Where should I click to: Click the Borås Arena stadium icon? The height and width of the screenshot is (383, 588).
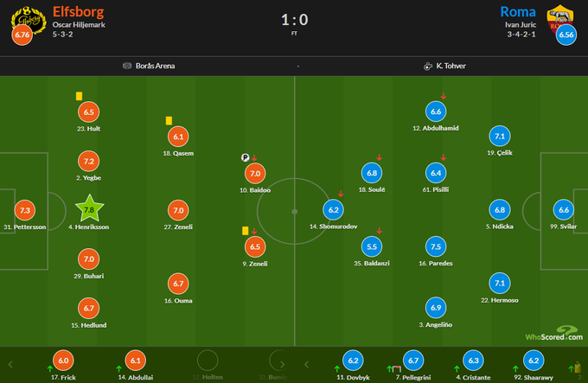[x=127, y=66]
